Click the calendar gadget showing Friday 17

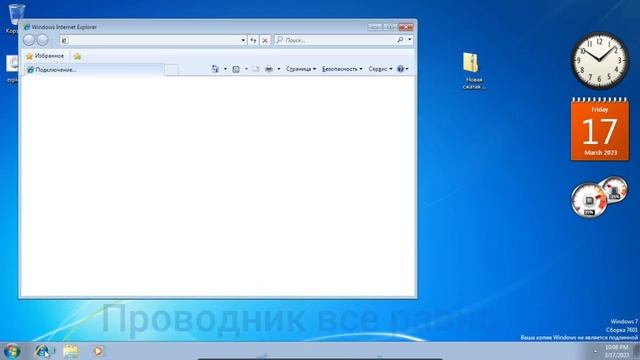tap(600, 129)
